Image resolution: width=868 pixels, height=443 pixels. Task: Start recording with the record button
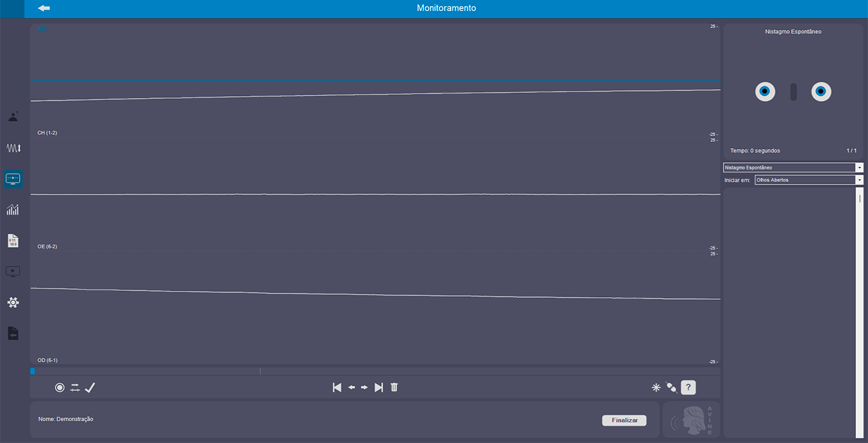60,388
